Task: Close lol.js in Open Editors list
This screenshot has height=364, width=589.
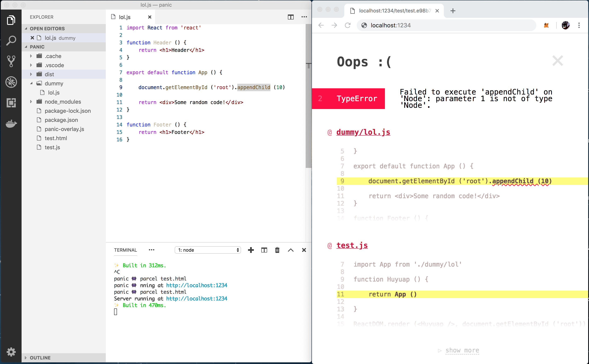Action: click(x=32, y=38)
